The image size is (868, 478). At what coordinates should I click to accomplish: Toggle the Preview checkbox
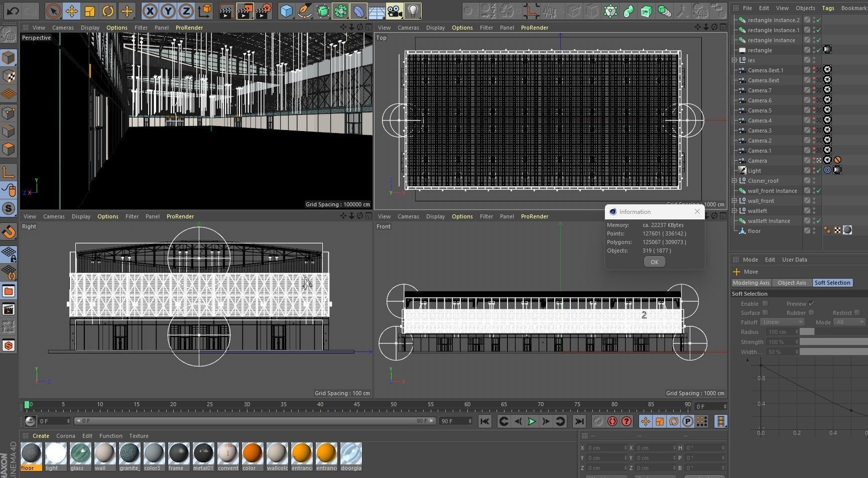click(x=811, y=304)
